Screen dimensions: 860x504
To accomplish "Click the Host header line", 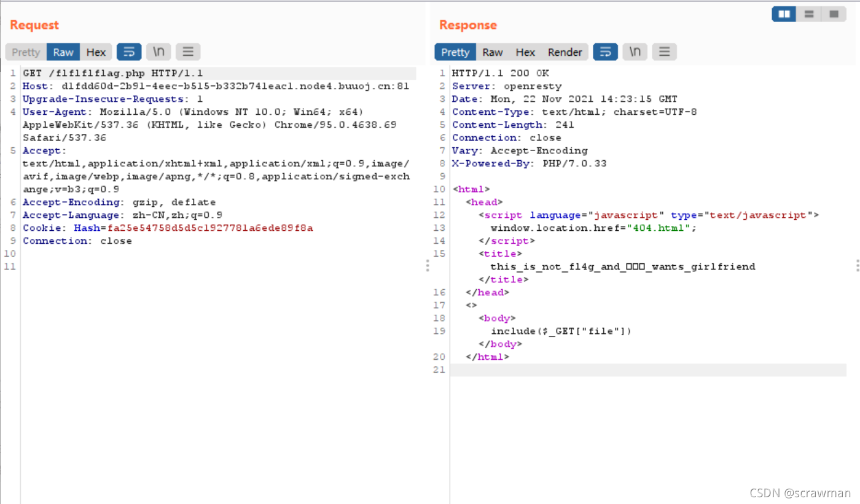I will click(216, 86).
